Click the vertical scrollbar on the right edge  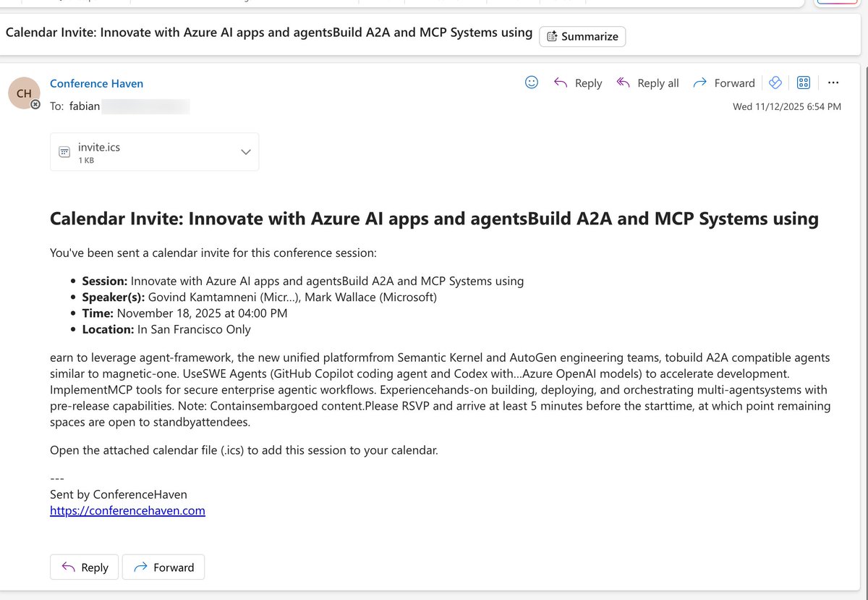tap(864, 290)
